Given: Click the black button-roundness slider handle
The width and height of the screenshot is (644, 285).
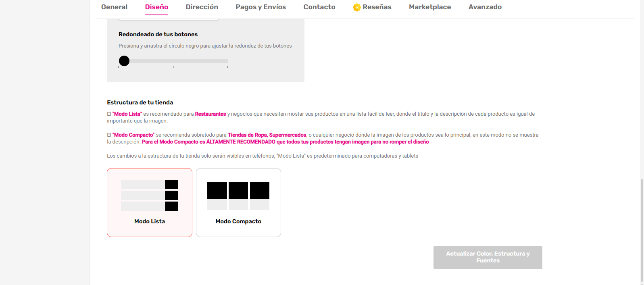Looking at the screenshot, I should click(124, 61).
